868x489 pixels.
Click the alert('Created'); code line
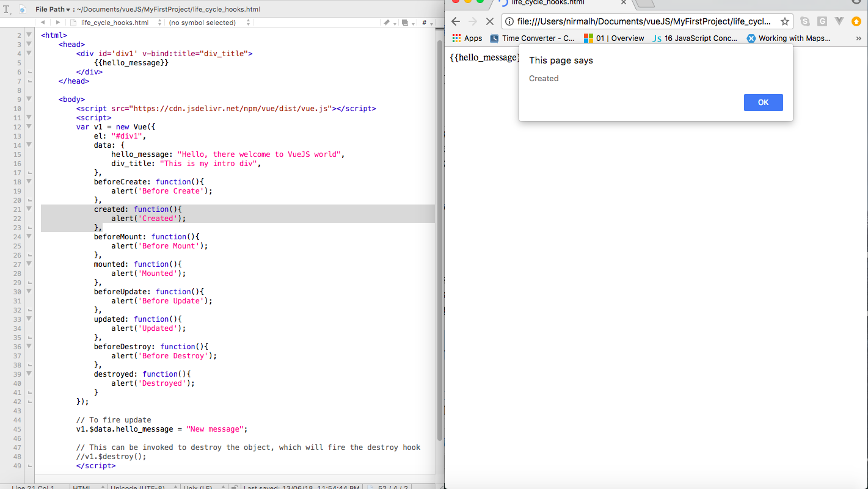coord(148,219)
